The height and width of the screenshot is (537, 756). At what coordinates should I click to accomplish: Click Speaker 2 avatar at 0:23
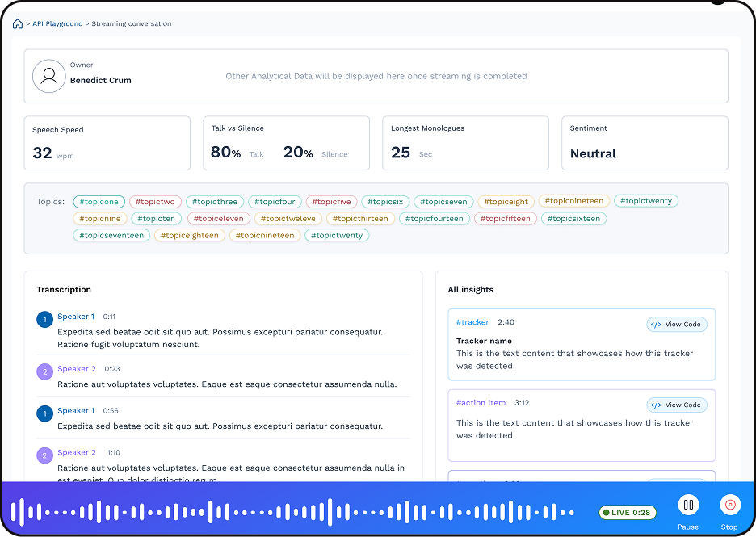click(x=45, y=371)
